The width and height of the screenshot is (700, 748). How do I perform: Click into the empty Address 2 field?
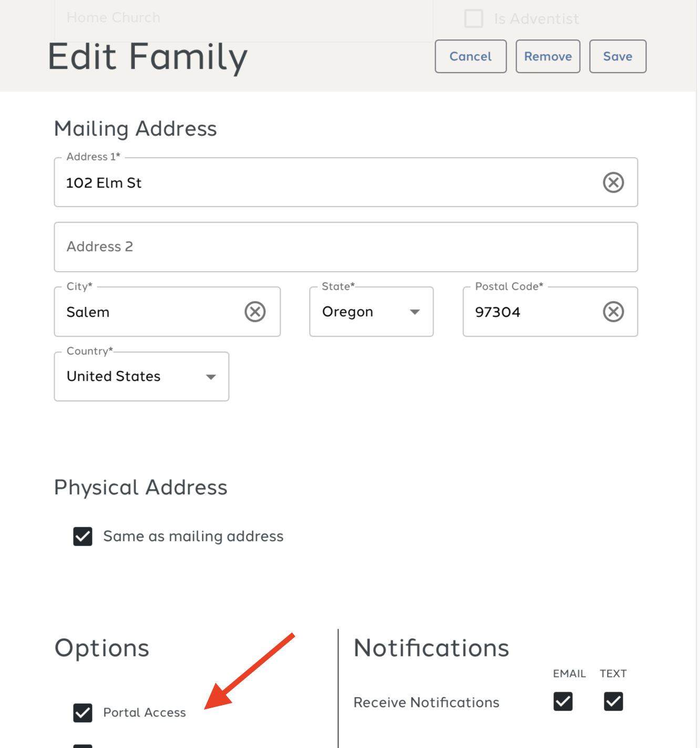346,247
